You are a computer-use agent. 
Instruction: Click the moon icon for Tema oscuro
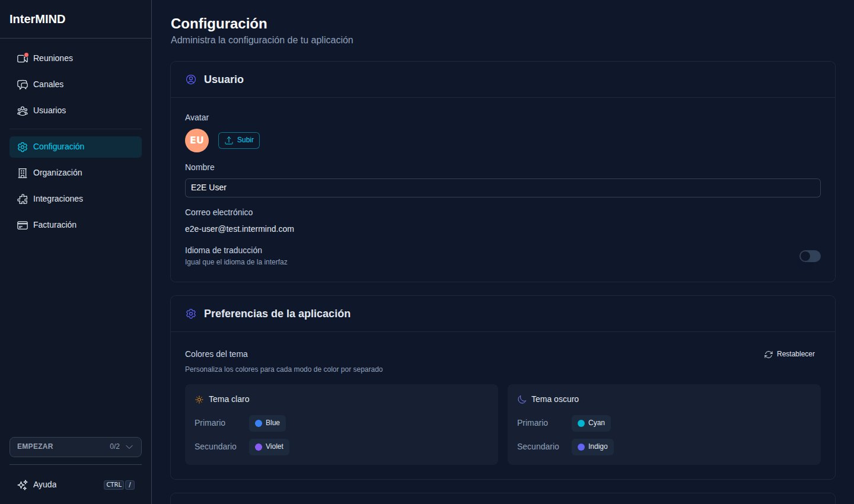(x=522, y=399)
